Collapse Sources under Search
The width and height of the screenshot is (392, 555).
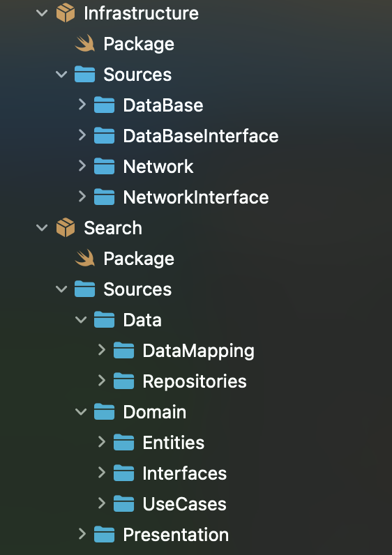(61, 289)
